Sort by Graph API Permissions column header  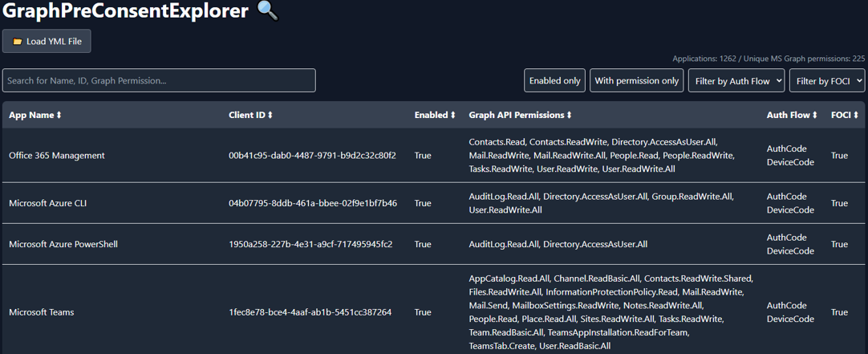521,116
